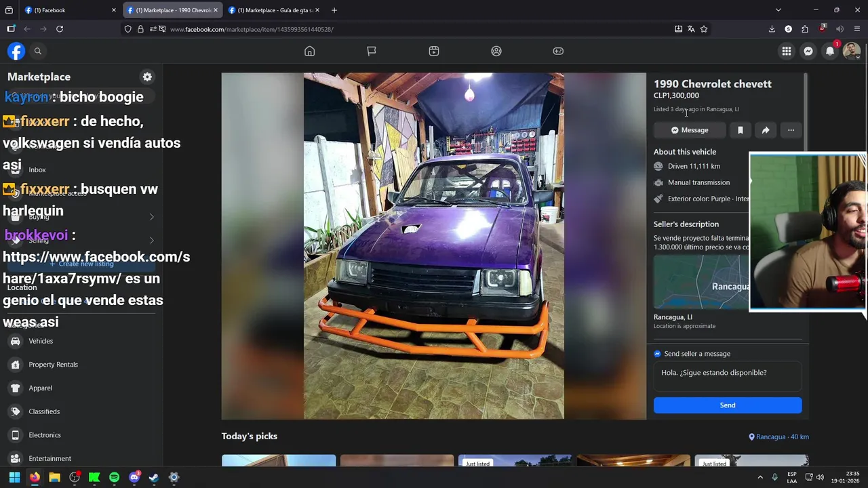Open the account profile picture menu
Screen dimensions: 868x488
852,51
